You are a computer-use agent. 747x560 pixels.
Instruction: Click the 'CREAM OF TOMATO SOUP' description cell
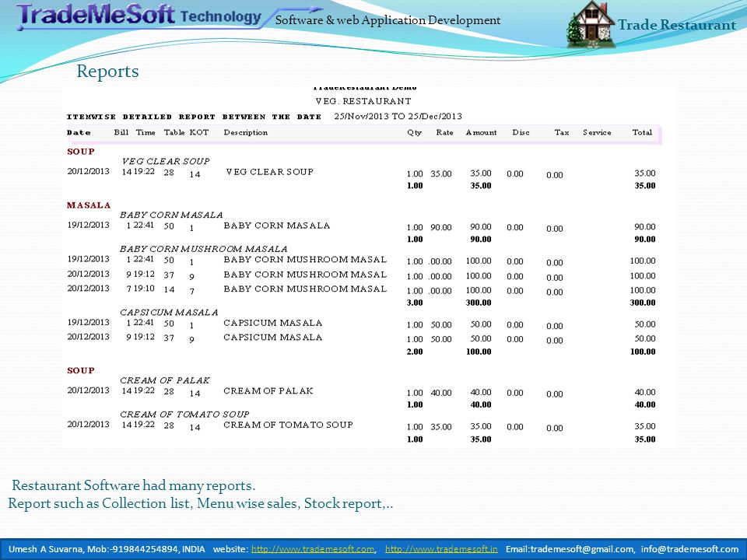point(288,425)
